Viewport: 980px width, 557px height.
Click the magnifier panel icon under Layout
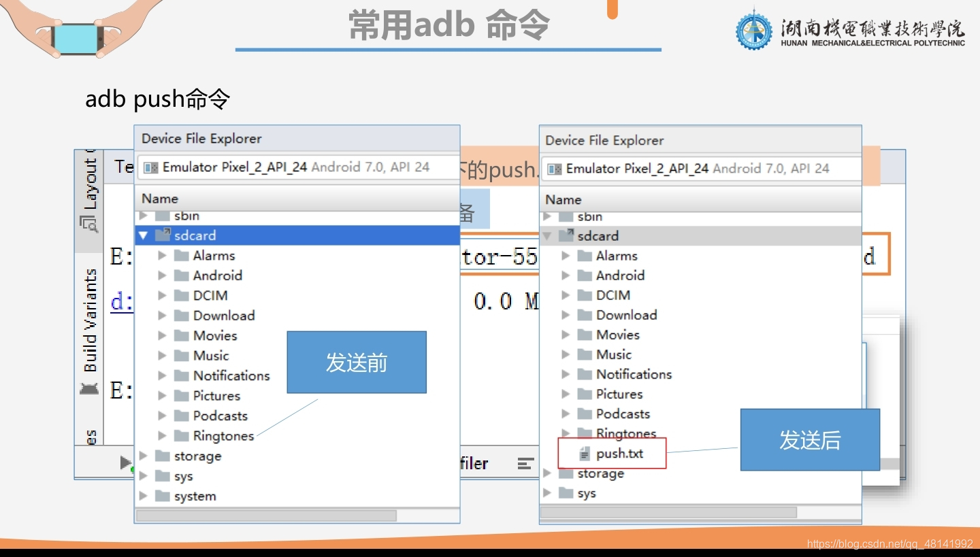point(88,223)
